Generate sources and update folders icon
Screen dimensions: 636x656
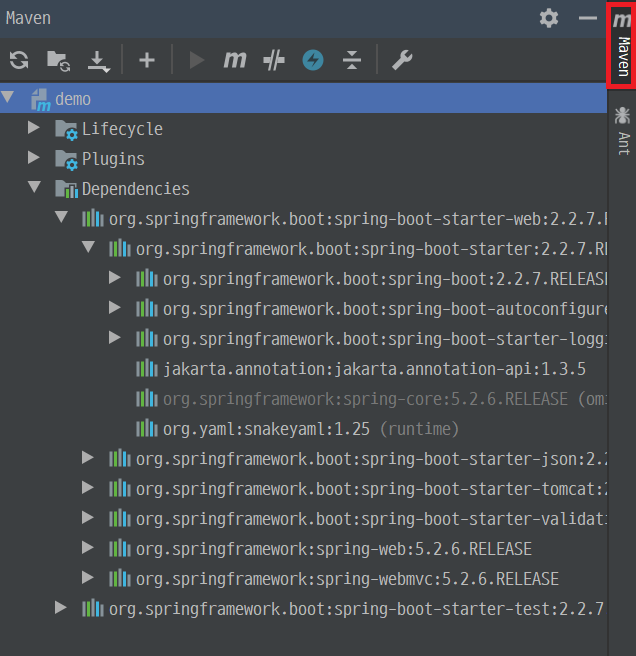click(58, 61)
